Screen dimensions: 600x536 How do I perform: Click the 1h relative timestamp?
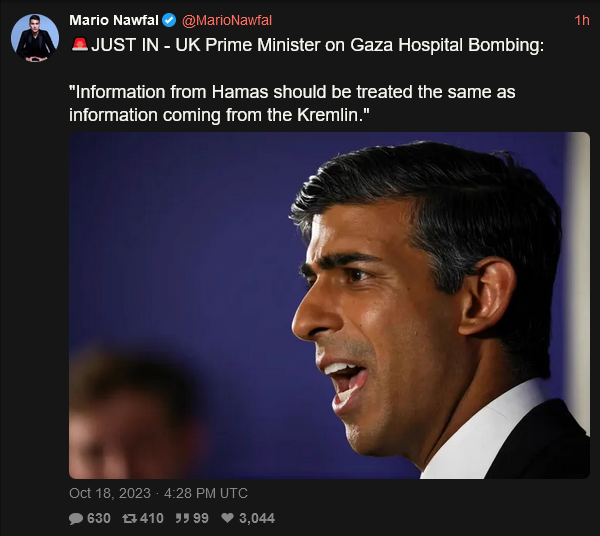pyautogui.click(x=582, y=20)
